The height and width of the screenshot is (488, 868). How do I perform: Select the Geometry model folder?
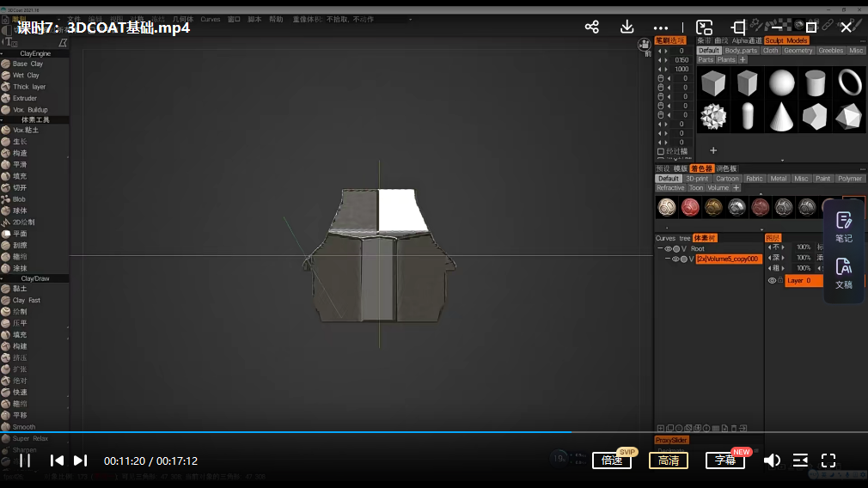[x=798, y=51]
